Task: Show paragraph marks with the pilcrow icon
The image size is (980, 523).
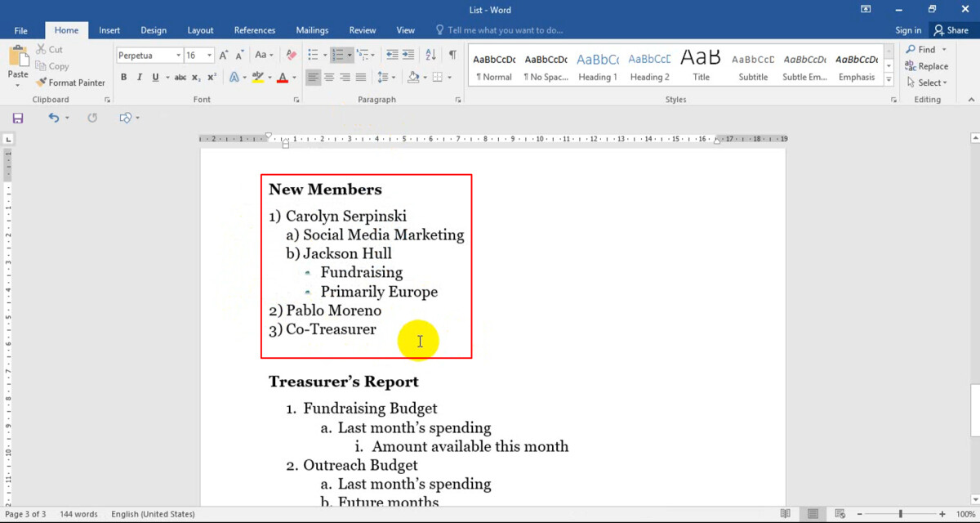Action: tap(452, 56)
